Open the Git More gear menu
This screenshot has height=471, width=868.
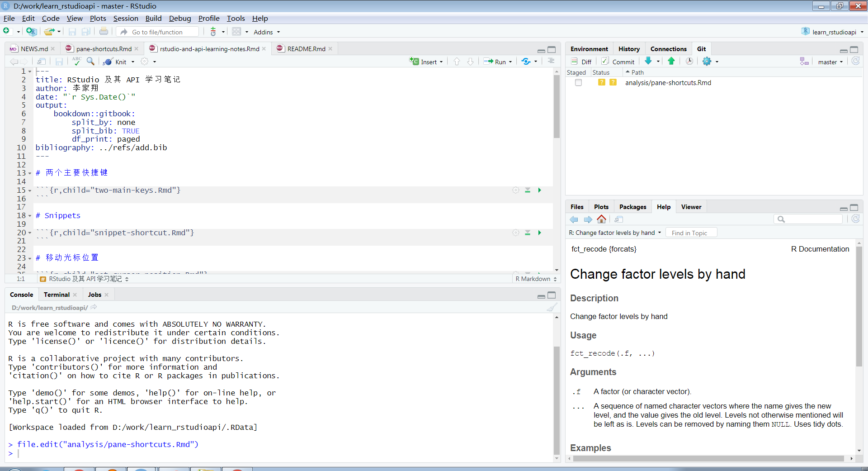click(x=707, y=61)
